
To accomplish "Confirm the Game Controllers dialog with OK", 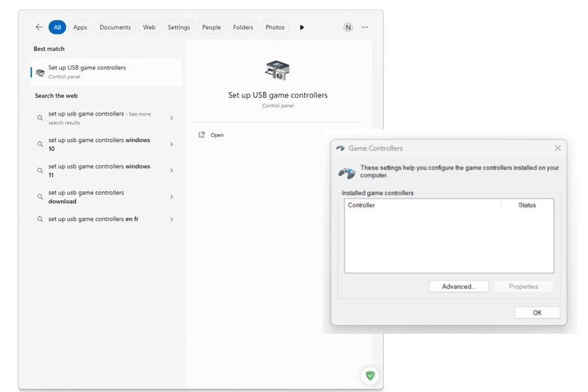I will pyautogui.click(x=537, y=313).
